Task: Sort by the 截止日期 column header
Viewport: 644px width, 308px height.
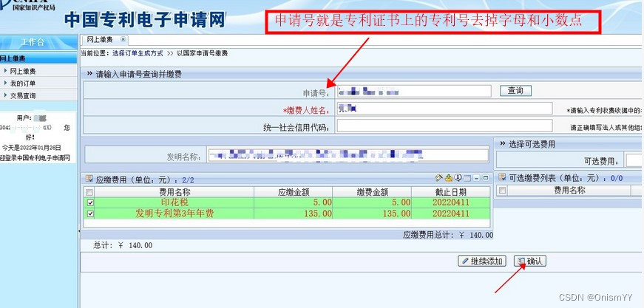Action: pyautogui.click(x=450, y=192)
